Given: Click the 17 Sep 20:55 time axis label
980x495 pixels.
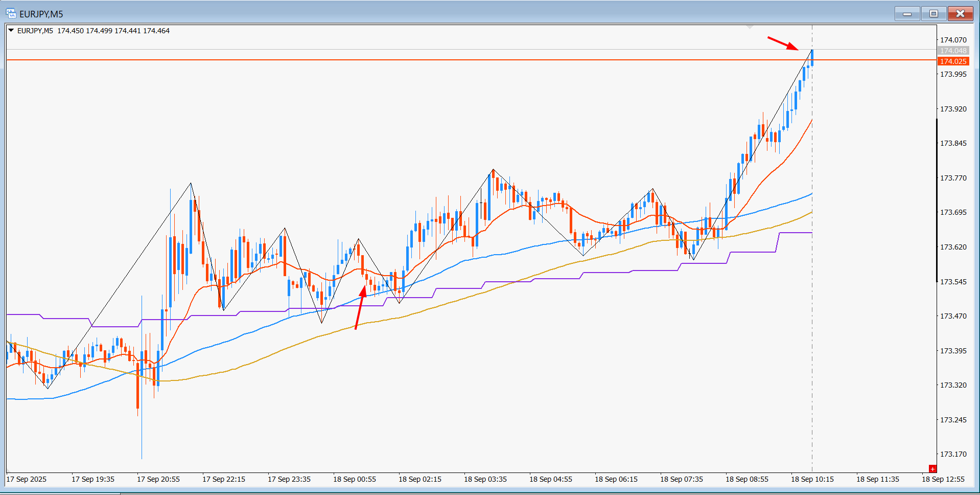Looking at the screenshot, I should tap(158, 479).
